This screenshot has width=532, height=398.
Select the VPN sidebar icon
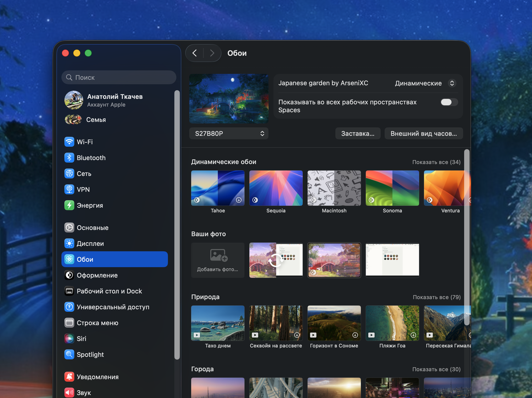69,189
